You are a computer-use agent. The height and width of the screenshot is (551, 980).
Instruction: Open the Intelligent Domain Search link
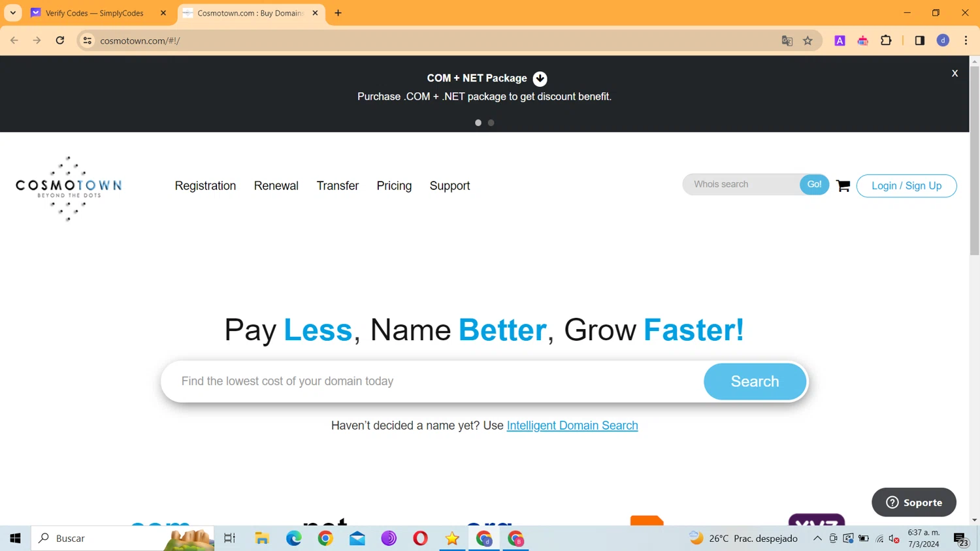click(572, 426)
